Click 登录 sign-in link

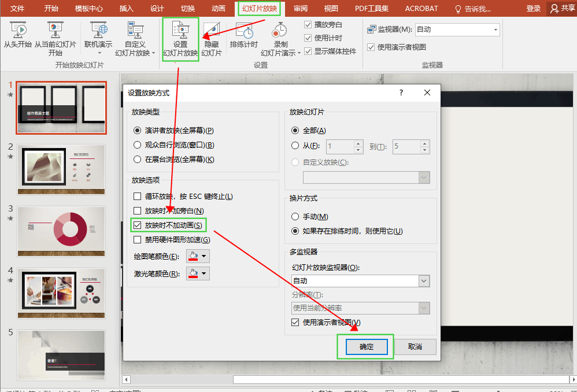point(534,9)
